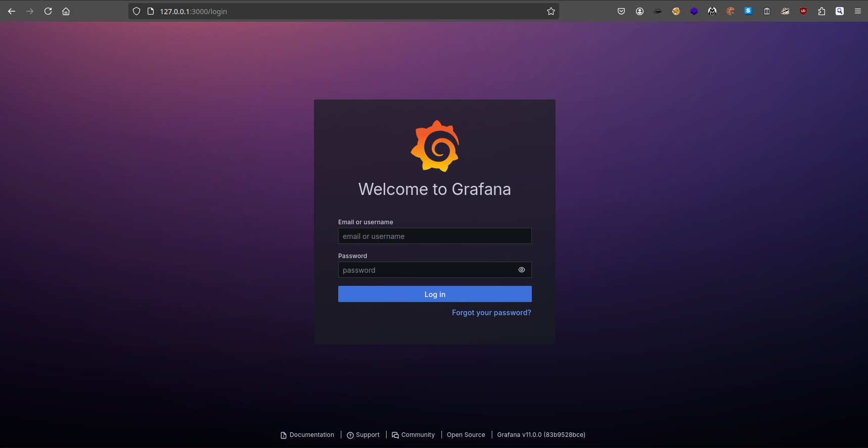Click the magnifier search extension icon
868x448 pixels.
(x=840, y=11)
